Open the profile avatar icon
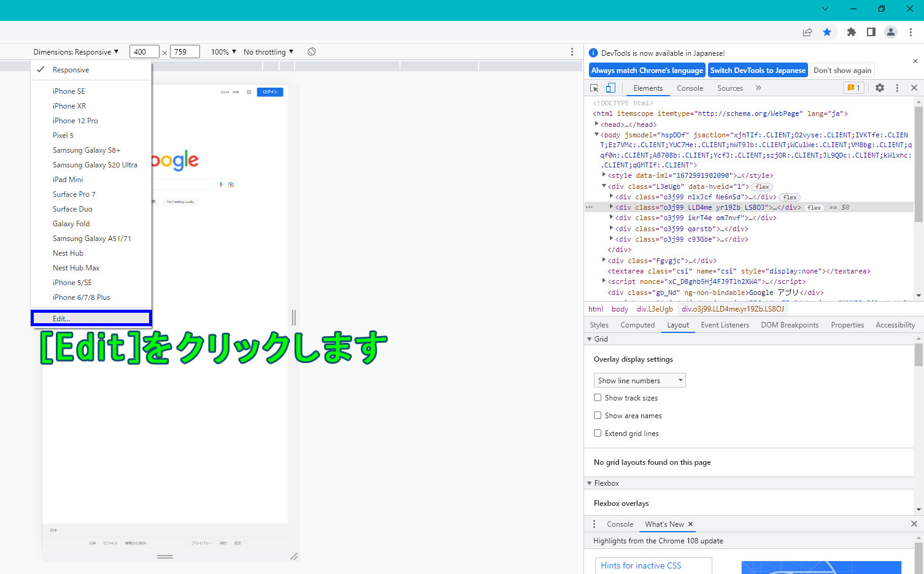 click(x=891, y=32)
